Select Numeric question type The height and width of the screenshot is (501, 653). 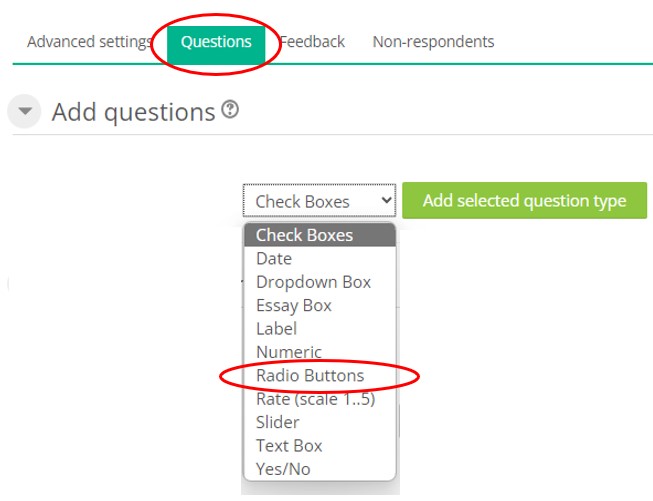coord(288,352)
